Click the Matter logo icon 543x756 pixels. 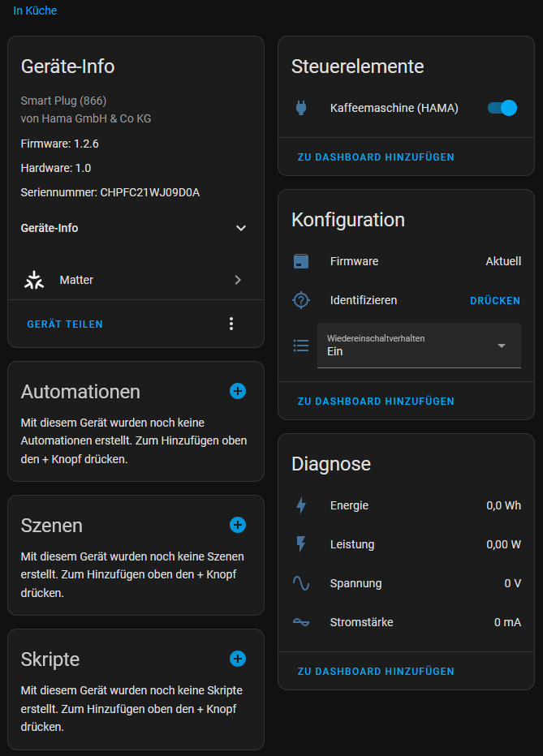[34, 280]
